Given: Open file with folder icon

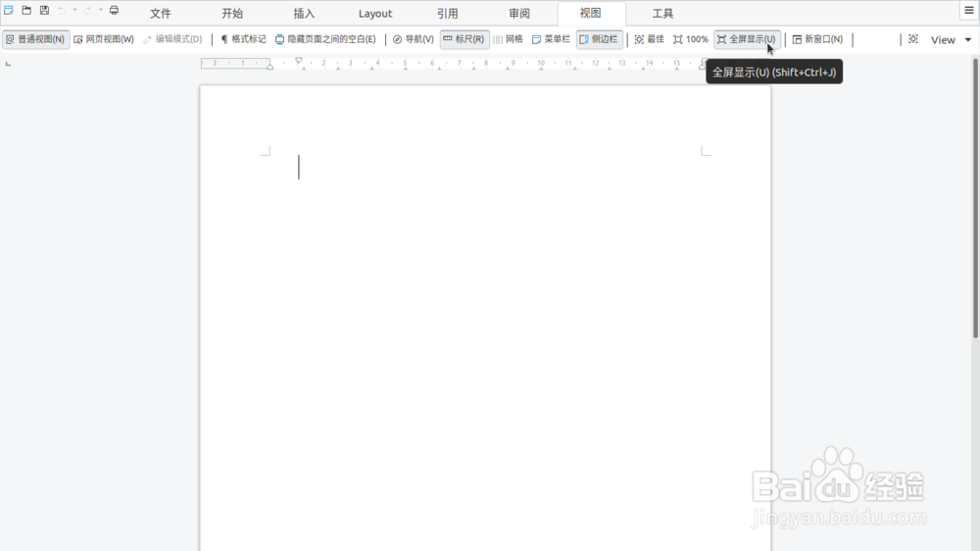Looking at the screenshot, I should (x=26, y=10).
